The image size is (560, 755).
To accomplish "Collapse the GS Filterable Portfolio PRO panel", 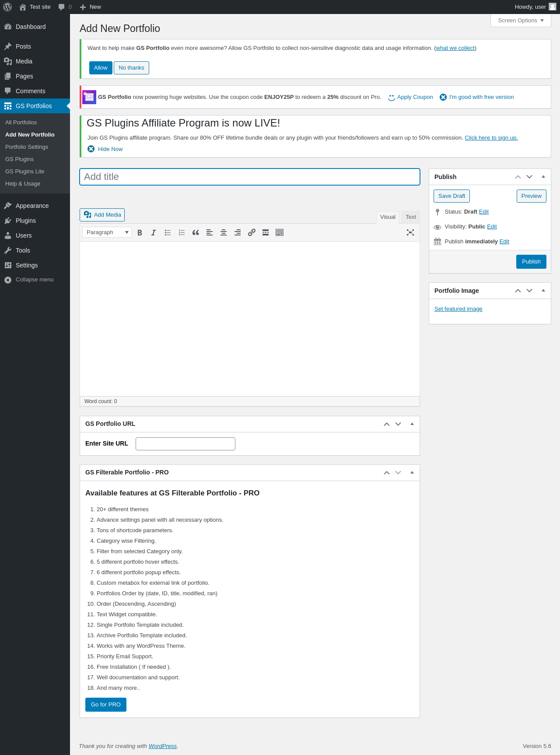I will pos(412,473).
